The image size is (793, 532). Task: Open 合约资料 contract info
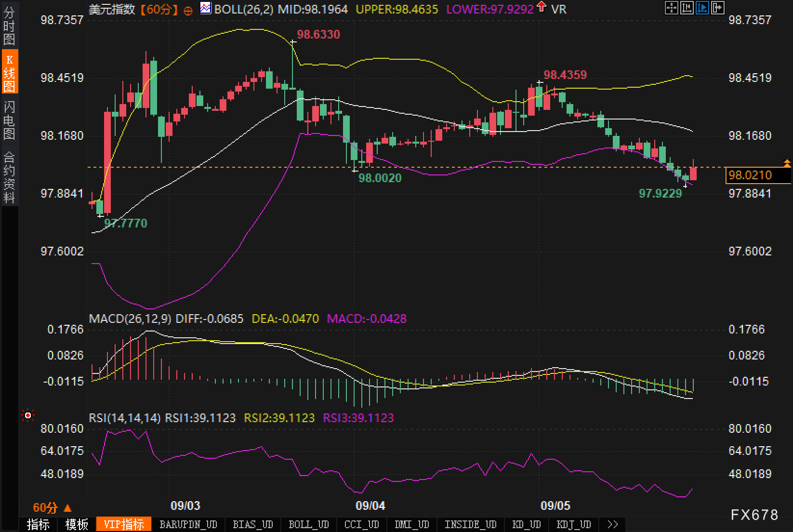click(9, 177)
